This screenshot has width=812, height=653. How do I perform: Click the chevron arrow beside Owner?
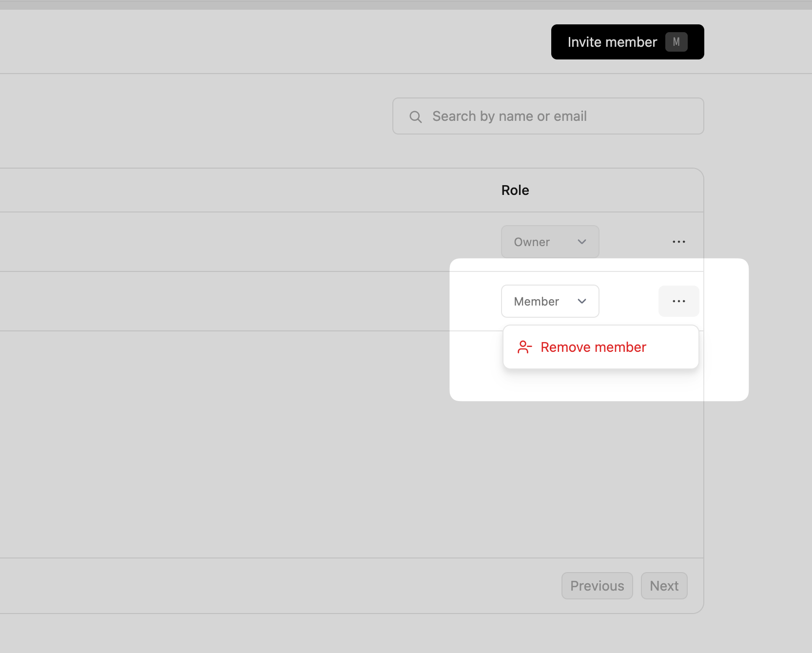tap(581, 242)
